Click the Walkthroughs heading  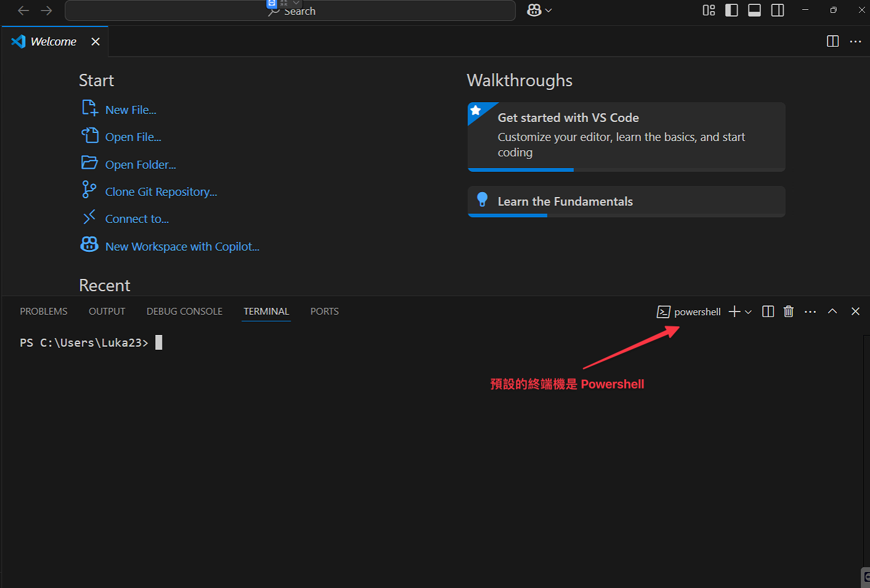tap(520, 81)
